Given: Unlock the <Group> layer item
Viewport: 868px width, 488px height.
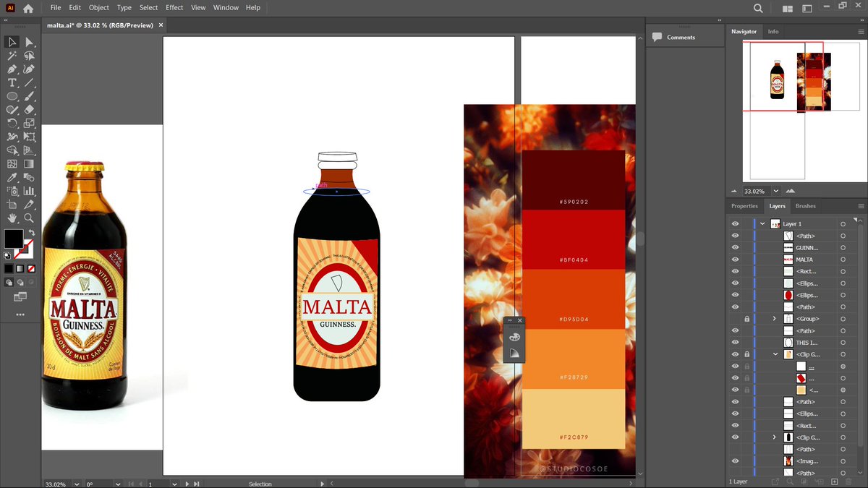Looking at the screenshot, I should tap(746, 319).
